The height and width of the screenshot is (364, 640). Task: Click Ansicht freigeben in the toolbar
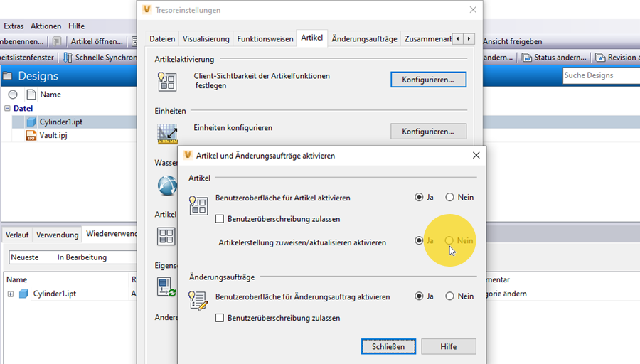click(x=512, y=42)
